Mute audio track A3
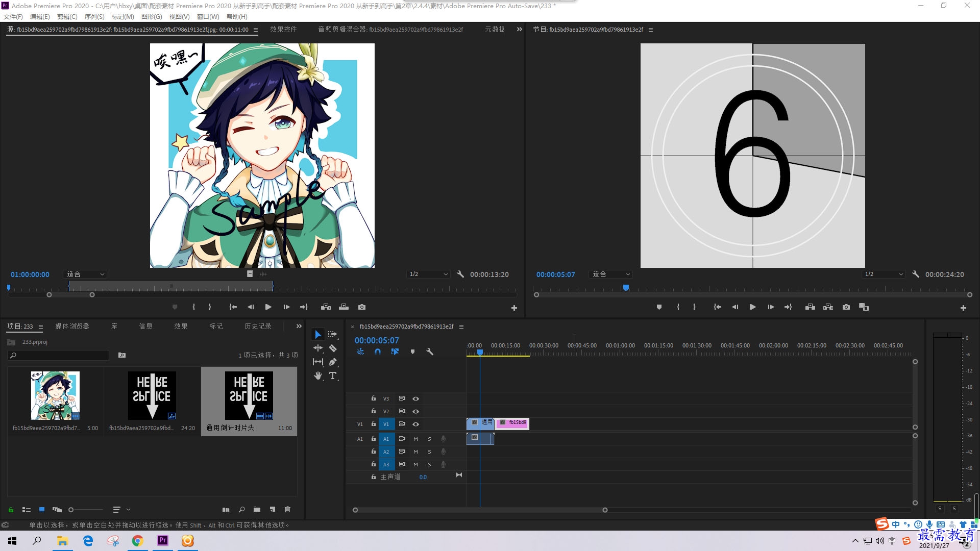 tap(415, 464)
